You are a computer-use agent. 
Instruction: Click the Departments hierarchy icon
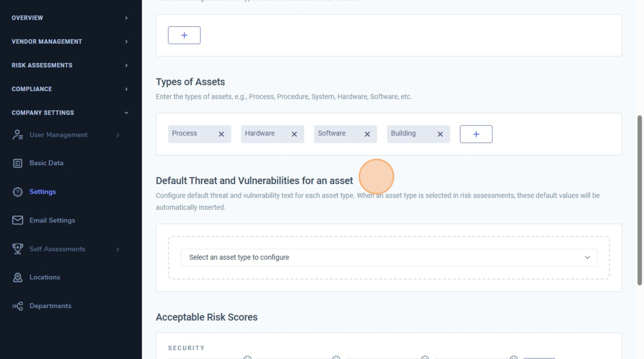click(x=18, y=306)
